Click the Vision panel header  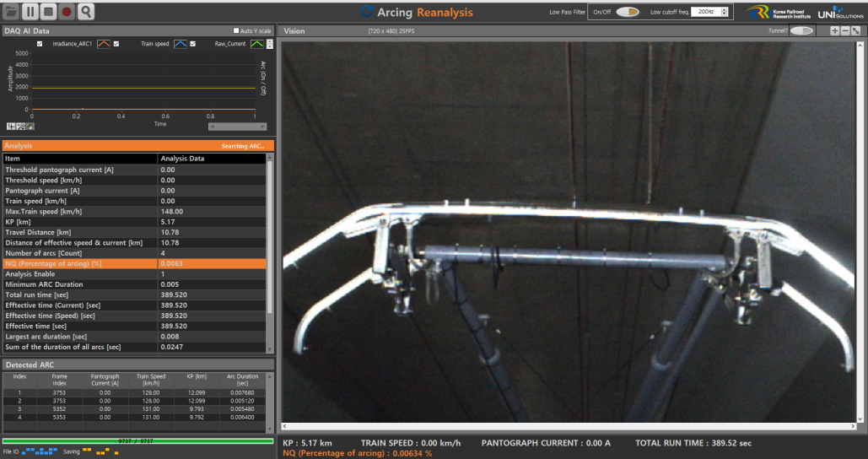(x=572, y=31)
